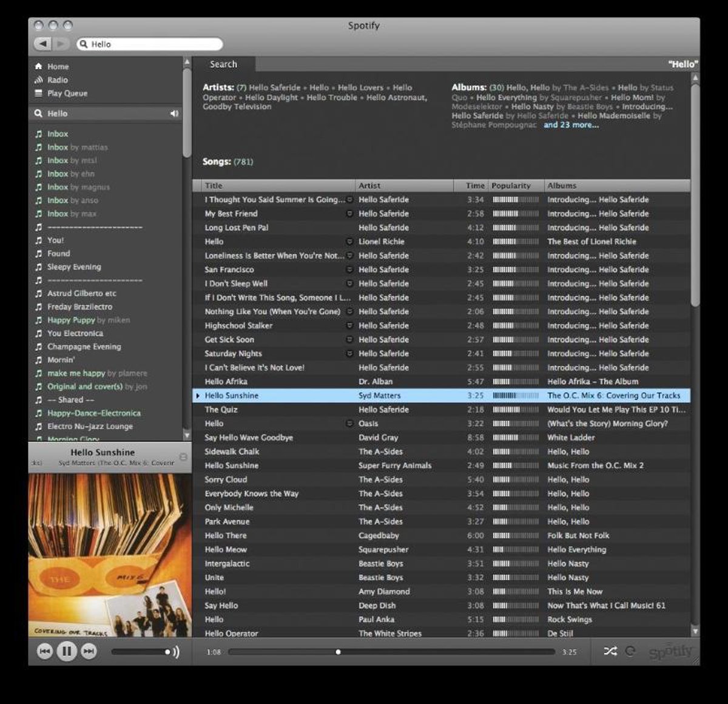Toggle repeat playback mode

630,651
